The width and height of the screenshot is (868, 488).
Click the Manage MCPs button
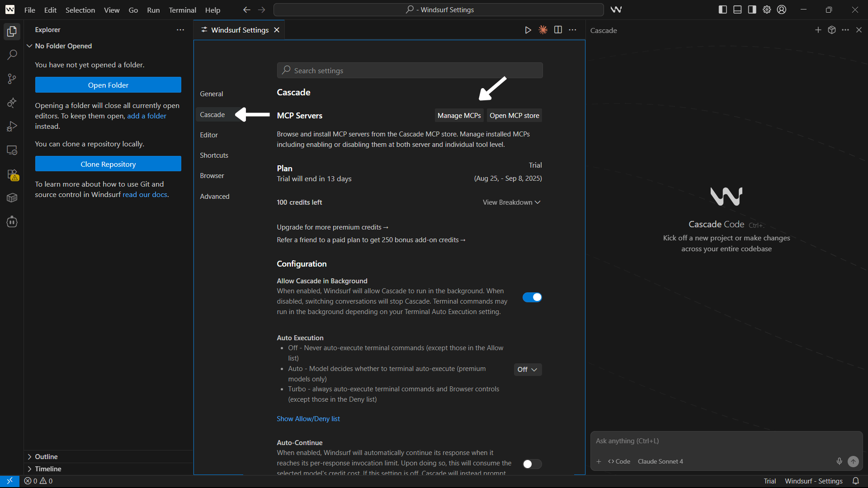(x=459, y=116)
